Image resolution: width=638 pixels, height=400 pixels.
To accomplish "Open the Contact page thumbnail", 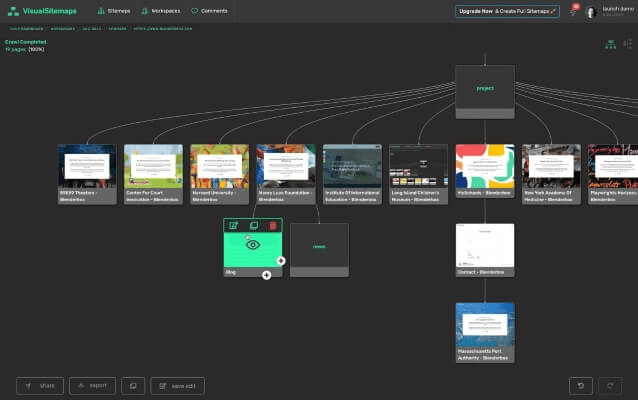I will (485, 245).
